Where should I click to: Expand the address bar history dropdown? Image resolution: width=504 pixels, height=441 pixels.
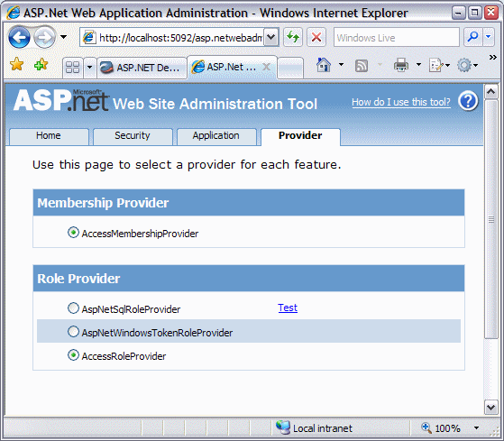[x=271, y=37]
